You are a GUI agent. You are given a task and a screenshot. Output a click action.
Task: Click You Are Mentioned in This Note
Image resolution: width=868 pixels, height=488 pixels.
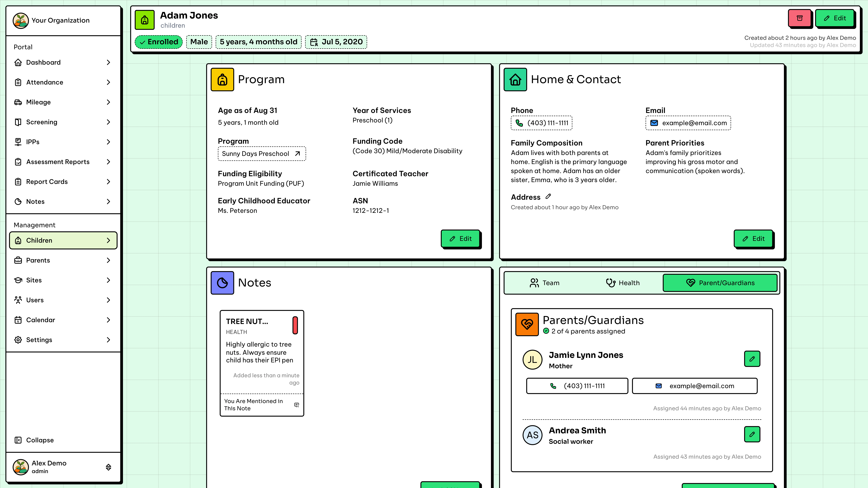pos(262,405)
